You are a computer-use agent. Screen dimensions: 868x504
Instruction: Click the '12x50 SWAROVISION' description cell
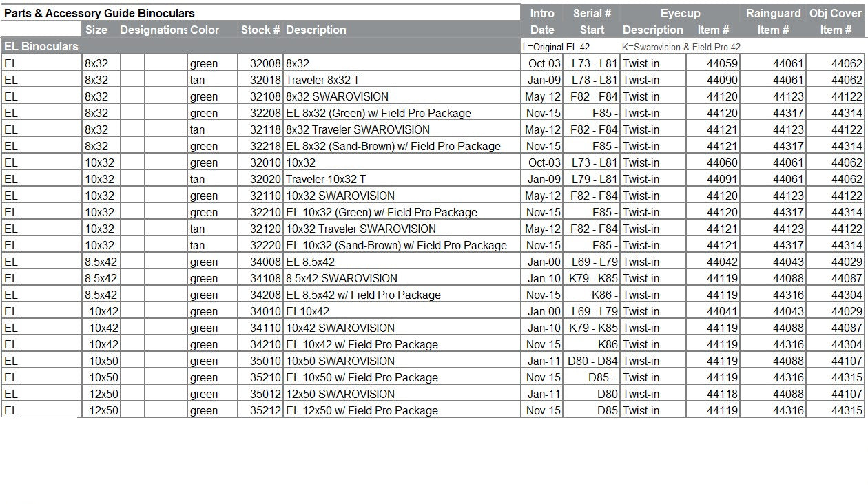tap(340, 394)
